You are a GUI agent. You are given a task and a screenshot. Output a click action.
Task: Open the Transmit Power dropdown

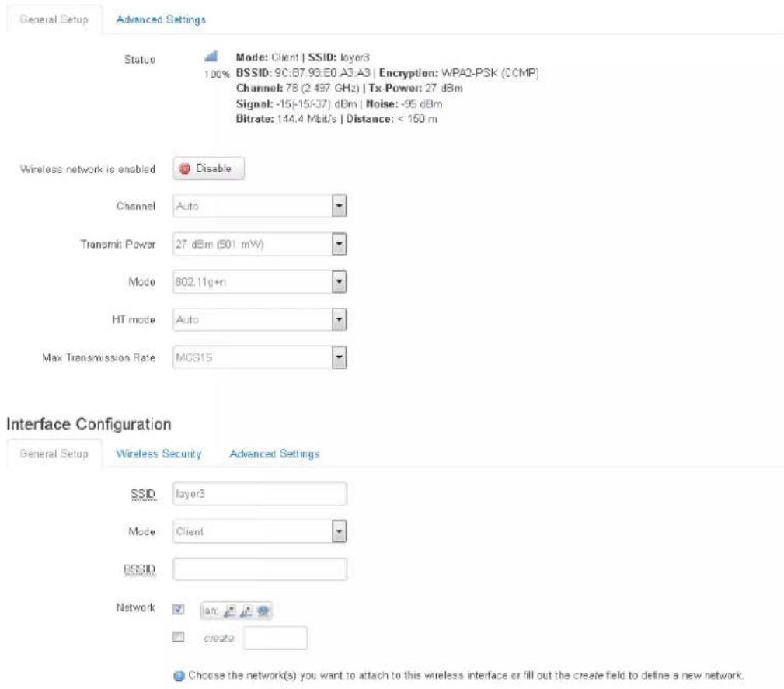[x=260, y=244]
